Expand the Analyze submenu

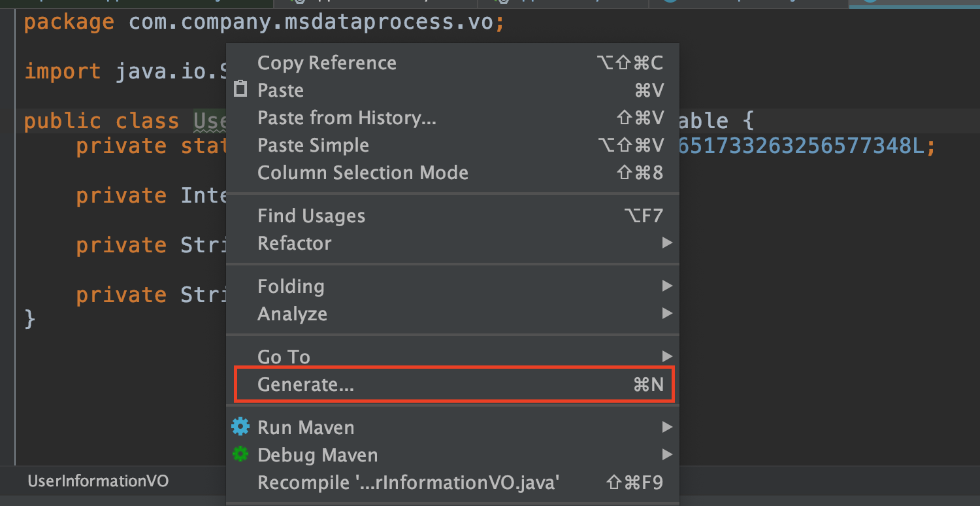pyautogui.click(x=667, y=313)
